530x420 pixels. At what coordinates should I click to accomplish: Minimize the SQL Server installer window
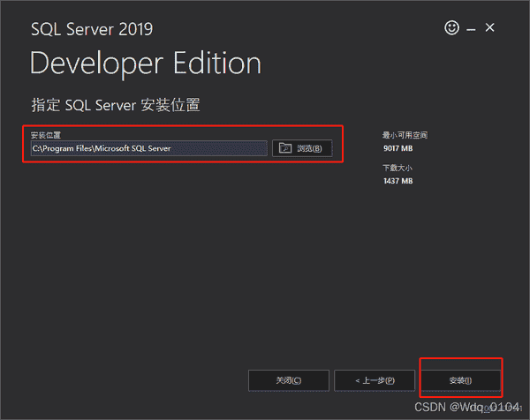tap(472, 29)
